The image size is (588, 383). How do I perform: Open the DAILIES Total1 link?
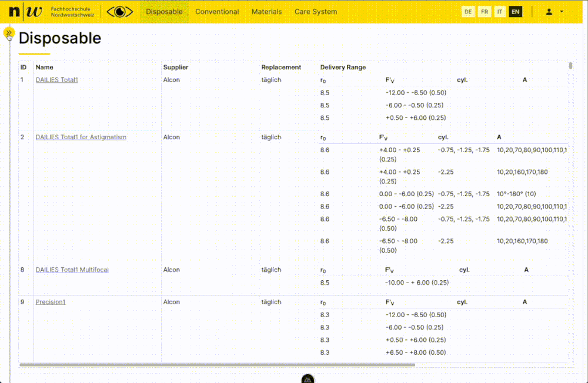[56, 80]
